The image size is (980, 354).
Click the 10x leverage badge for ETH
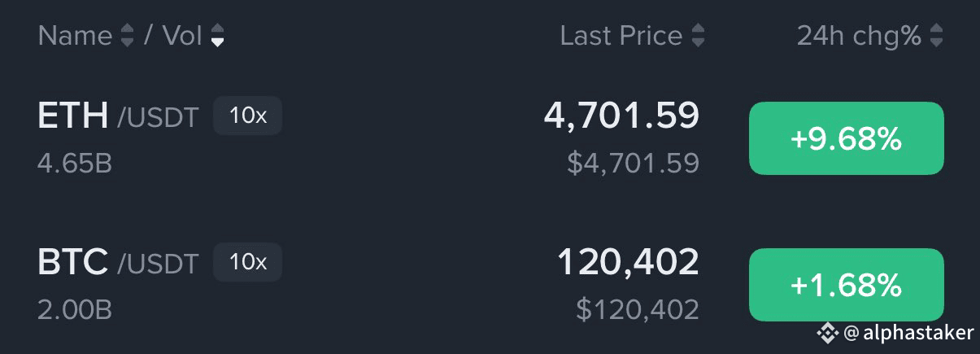(x=247, y=116)
